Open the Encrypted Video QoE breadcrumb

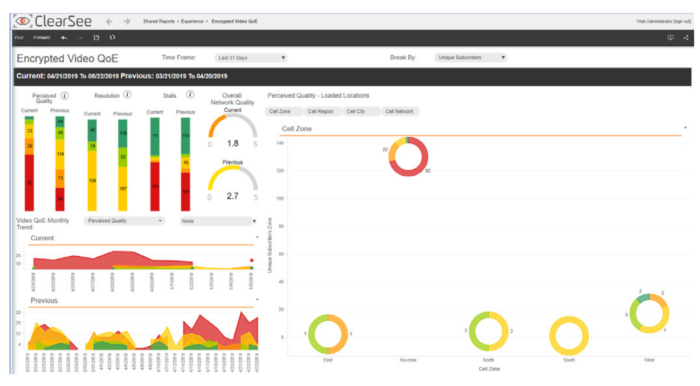[x=234, y=21]
